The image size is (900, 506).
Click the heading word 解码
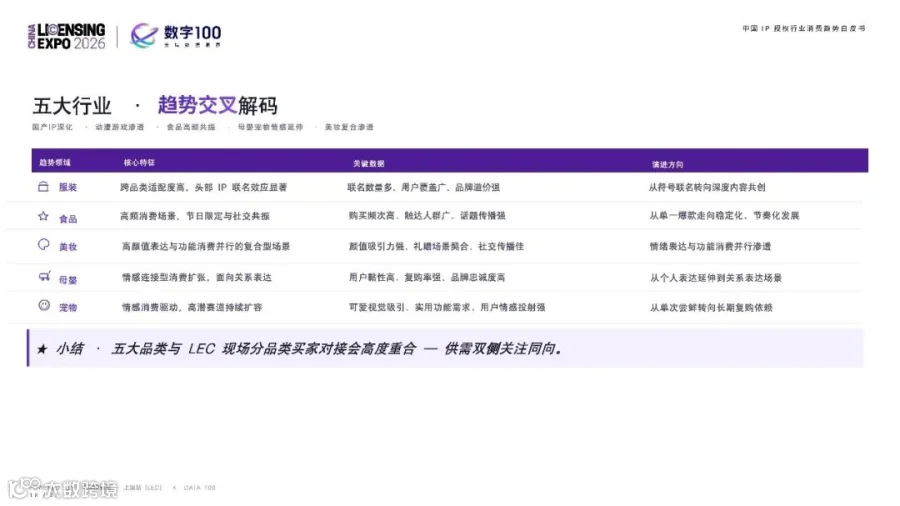[x=258, y=106]
